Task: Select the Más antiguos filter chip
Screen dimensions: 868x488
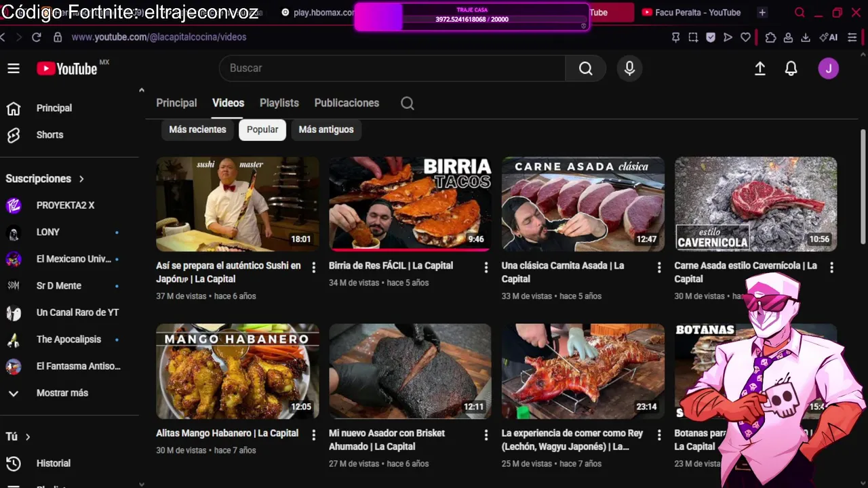Action: pyautogui.click(x=326, y=129)
